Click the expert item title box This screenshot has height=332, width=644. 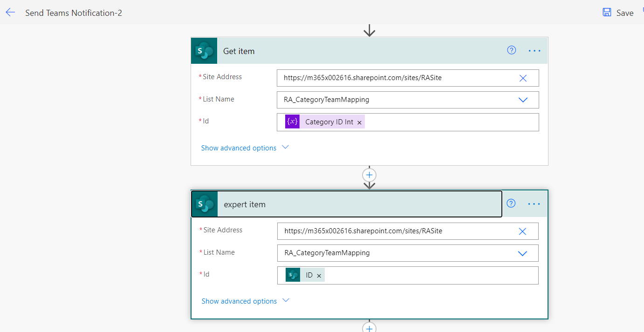[359, 204]
